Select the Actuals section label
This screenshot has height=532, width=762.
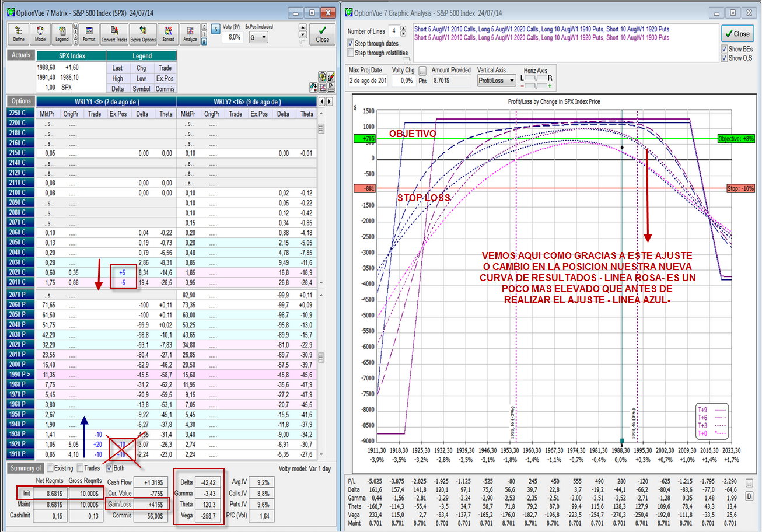21,55
